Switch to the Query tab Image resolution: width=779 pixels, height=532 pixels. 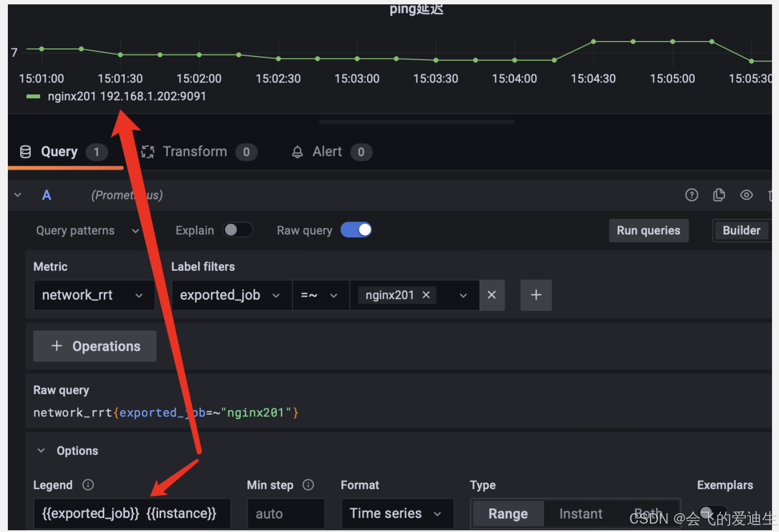[64, 152]
